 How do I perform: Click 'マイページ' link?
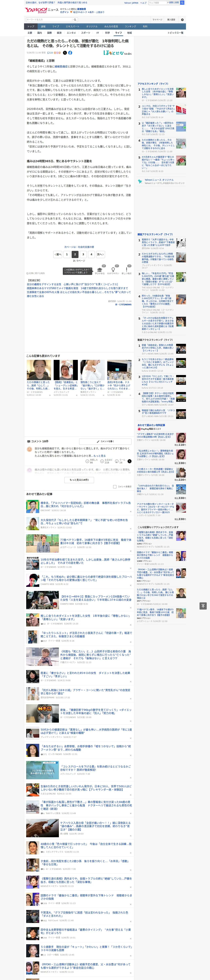[157, 20]
